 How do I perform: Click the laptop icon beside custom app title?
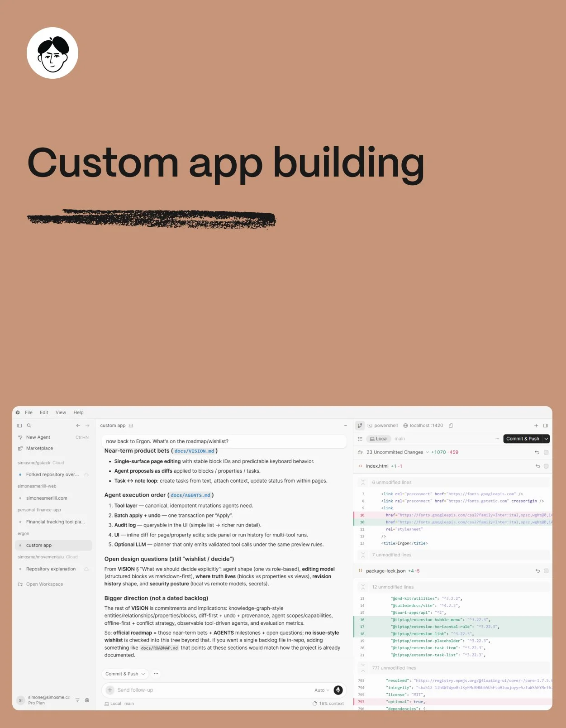coord(131,426)
